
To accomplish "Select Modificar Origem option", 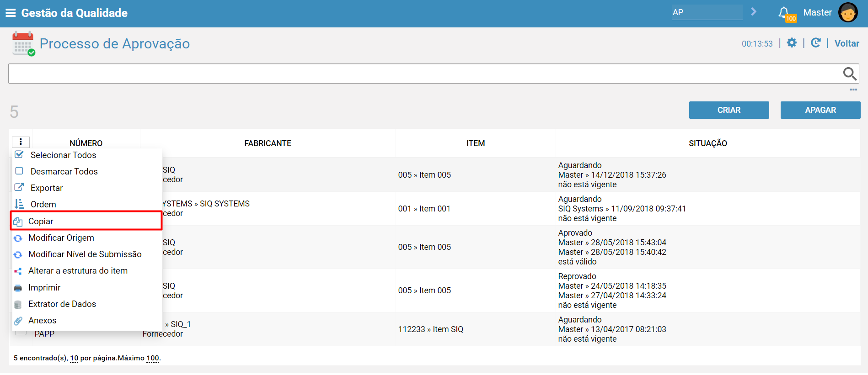I will point(61,238).
